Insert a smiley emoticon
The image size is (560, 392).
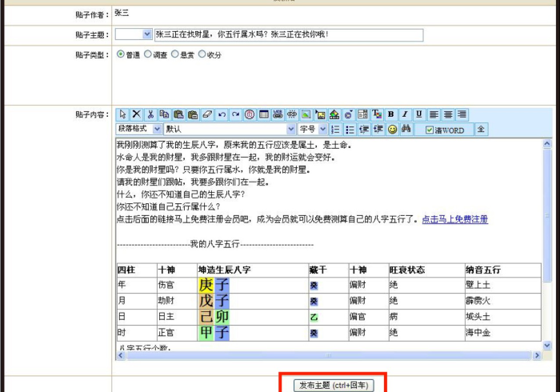point(392,129)
